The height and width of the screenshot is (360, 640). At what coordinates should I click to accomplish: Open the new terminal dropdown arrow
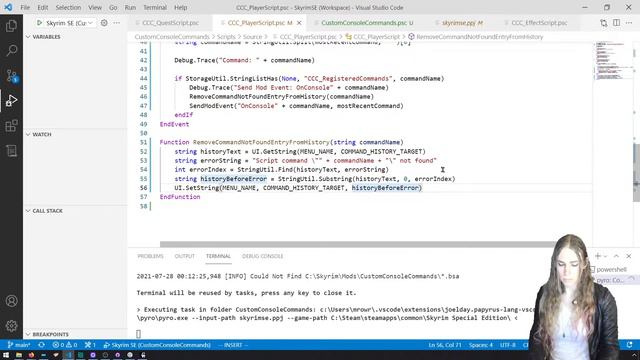coord(605,256)
